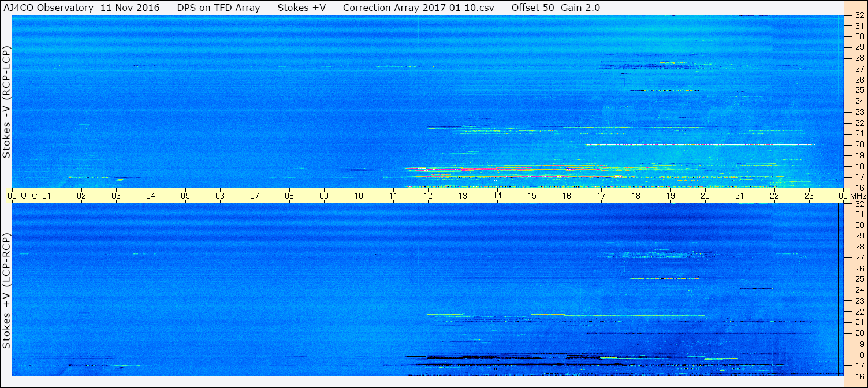The height and width of the screenshot is (388, 868).
Task: Click the 16 MHz label in Stokes -V panel
Action: tap(859, 188)
